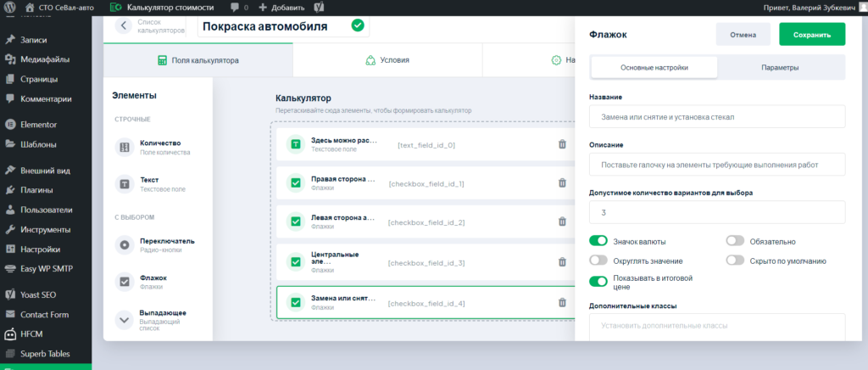The image size is (868, 370).
Task: Click the Contact Form envelope icon
Action: pyautogui.click(x=10, y=315)
